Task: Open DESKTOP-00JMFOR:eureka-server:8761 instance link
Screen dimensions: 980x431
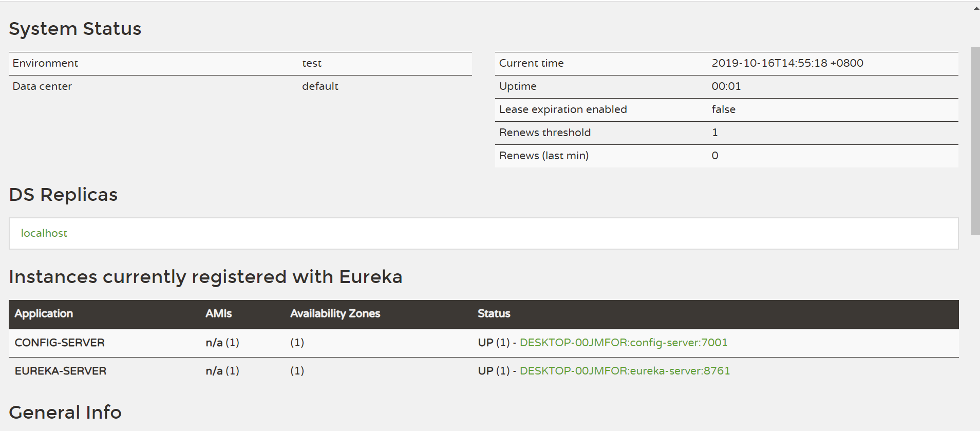Action: click(x=625, y=371)
